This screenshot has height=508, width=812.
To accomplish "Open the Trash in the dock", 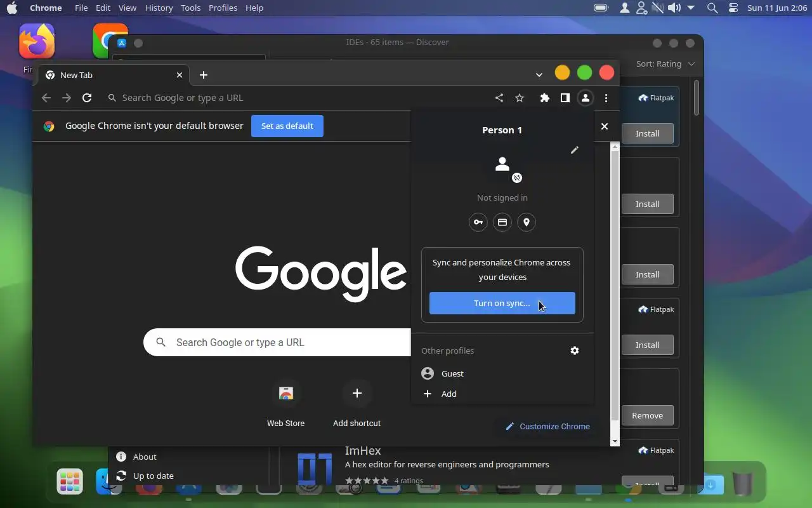I will click(742, 483).
